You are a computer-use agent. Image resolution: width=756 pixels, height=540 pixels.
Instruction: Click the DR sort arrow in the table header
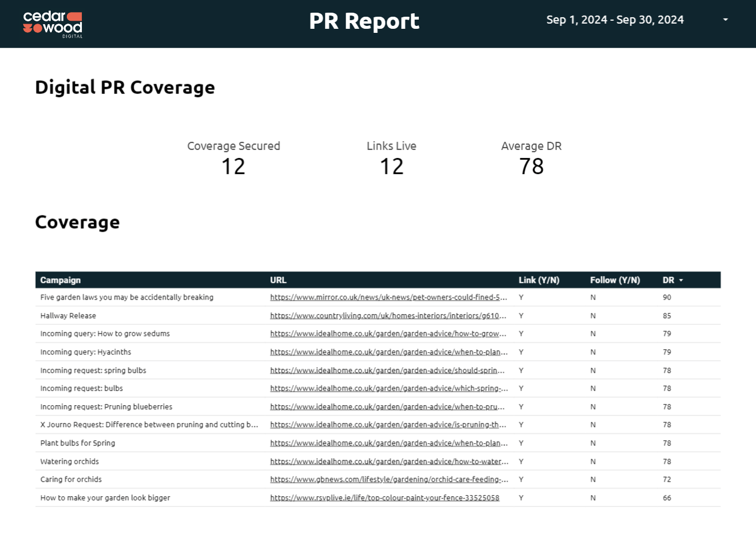click(681, 280)
